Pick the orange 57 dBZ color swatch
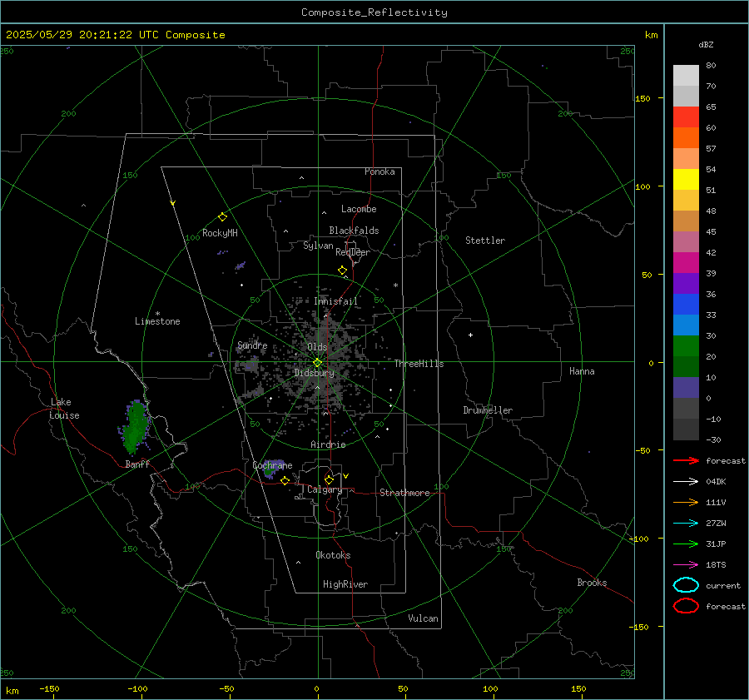749x700 pixels. click(x=686, y=137)
